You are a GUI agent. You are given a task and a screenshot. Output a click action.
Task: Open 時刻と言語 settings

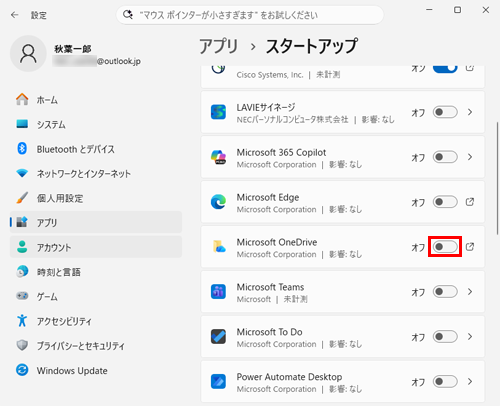click(x=96, y=272)
